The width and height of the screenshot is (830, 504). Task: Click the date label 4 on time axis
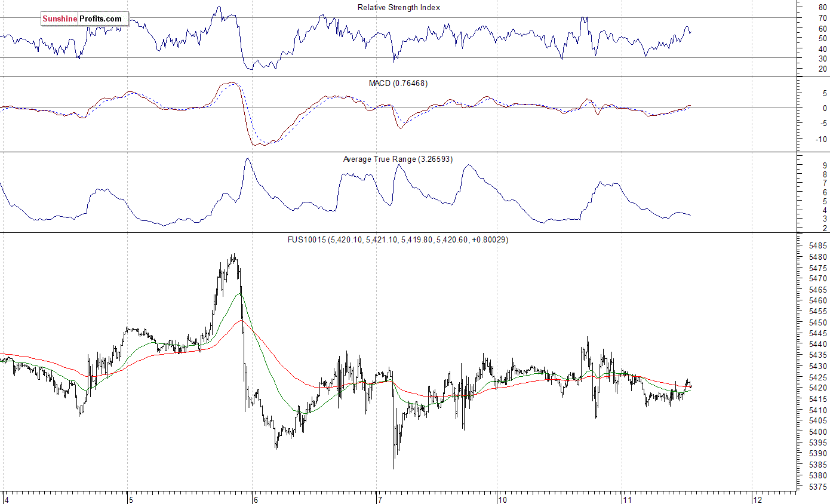[7, 499]
